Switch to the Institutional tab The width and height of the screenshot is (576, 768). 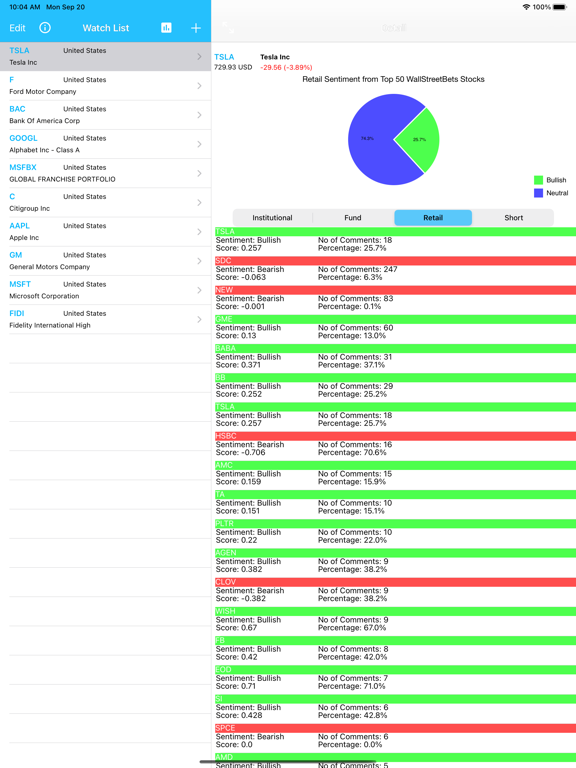(272, 217)
